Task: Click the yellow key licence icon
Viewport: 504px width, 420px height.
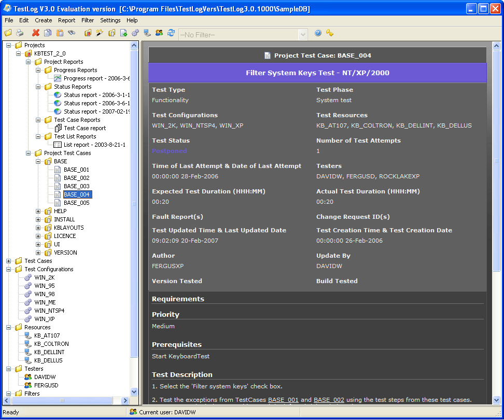Action: 330,33
